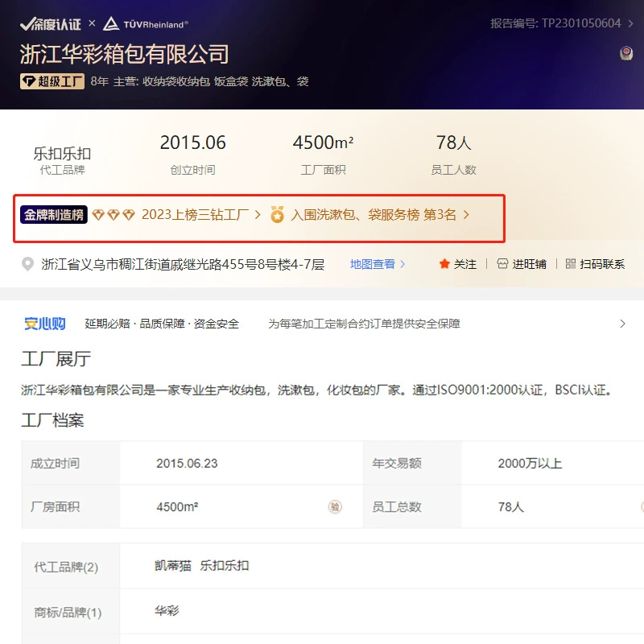Open 入围洗漱包、袋服务榜 第3名 link
This screenshot has width=644, height=644.
[x=374, y=214]
